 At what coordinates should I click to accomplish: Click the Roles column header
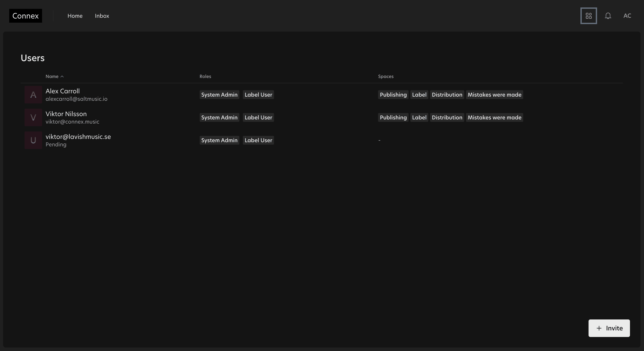205,76
